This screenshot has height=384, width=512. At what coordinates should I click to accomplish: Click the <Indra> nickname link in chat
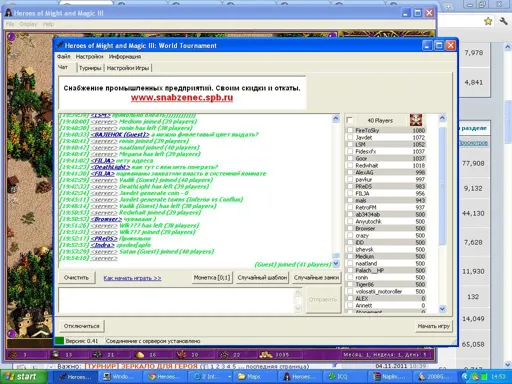pos(102,245)
